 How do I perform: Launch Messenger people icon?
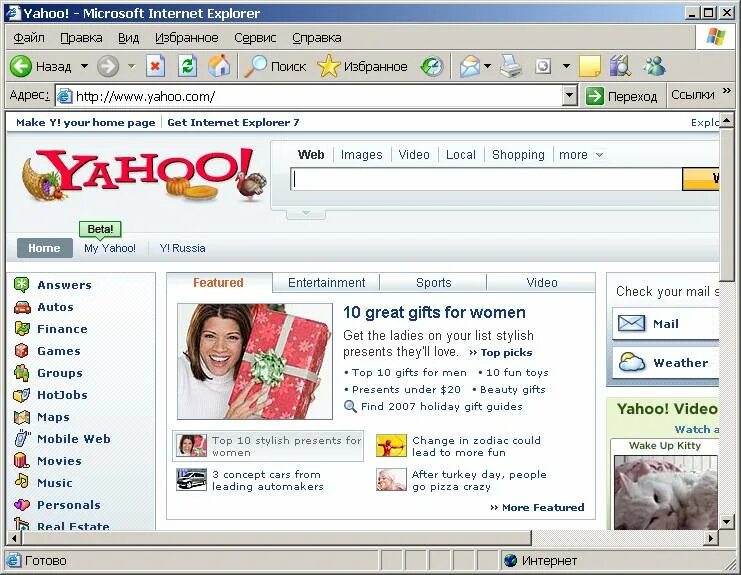(x=655, y=66)
